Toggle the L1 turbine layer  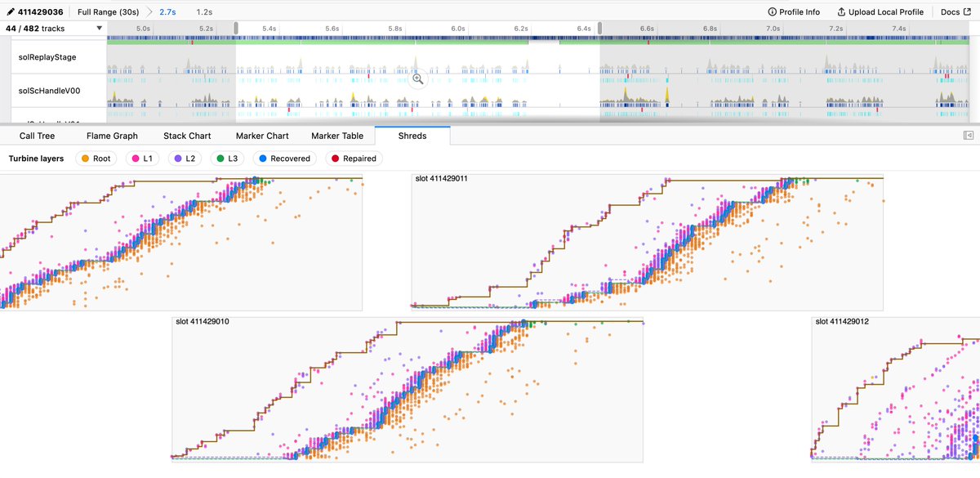click(x=142, y=159)
